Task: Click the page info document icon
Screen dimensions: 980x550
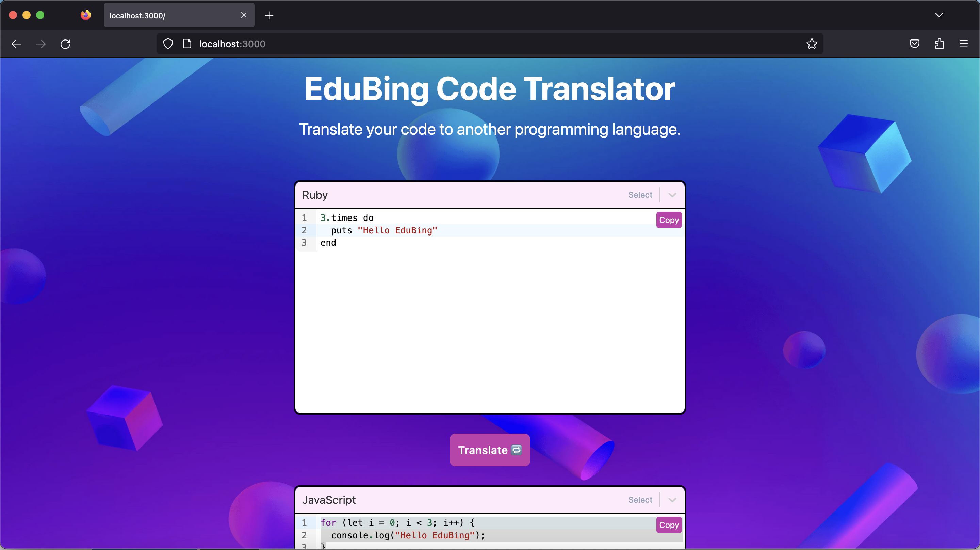Action: (187, 44)
